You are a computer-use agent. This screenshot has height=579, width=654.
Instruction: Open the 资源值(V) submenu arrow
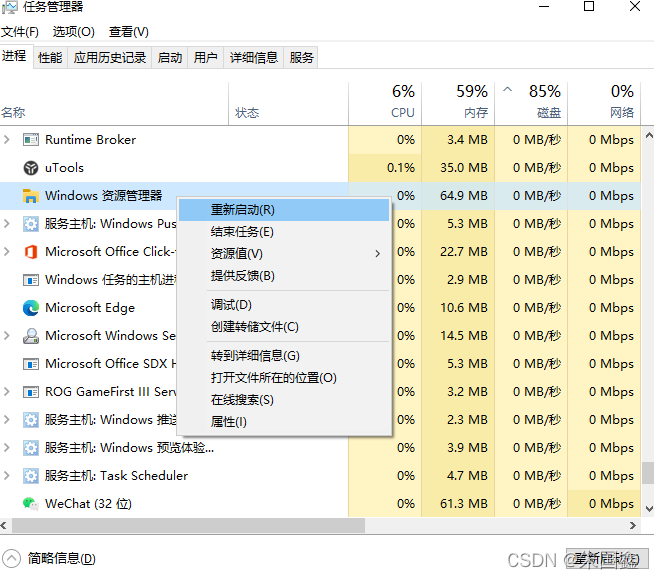point(377,254)
